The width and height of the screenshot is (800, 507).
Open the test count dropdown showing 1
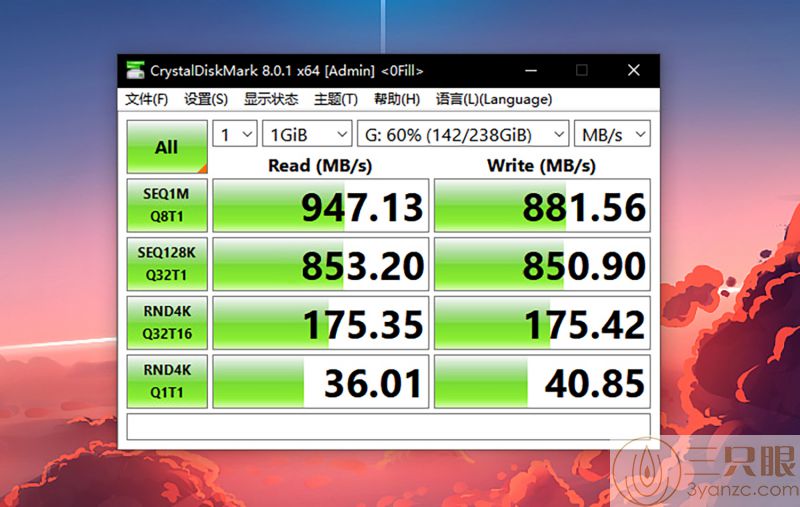pyautogui.click(x=235, y=134)
